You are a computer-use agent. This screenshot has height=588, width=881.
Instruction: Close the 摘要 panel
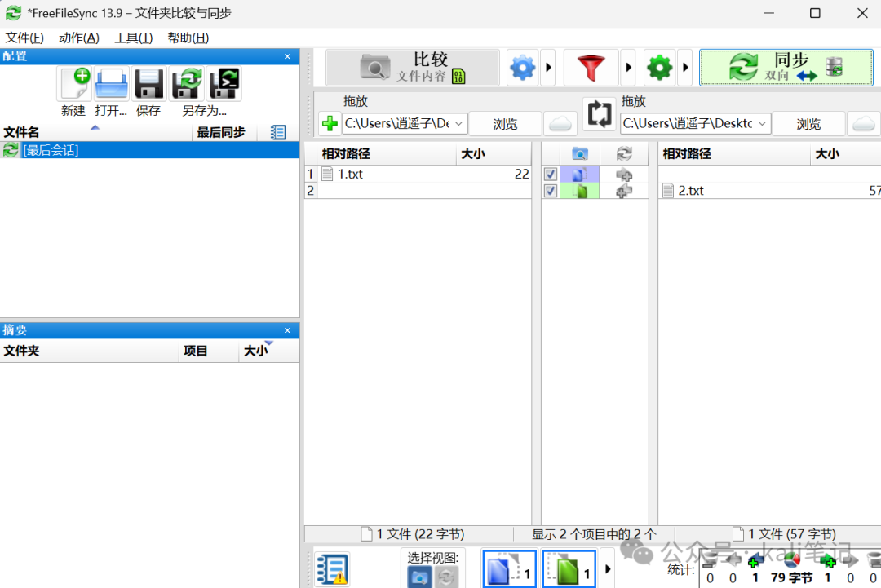(287, 330)
